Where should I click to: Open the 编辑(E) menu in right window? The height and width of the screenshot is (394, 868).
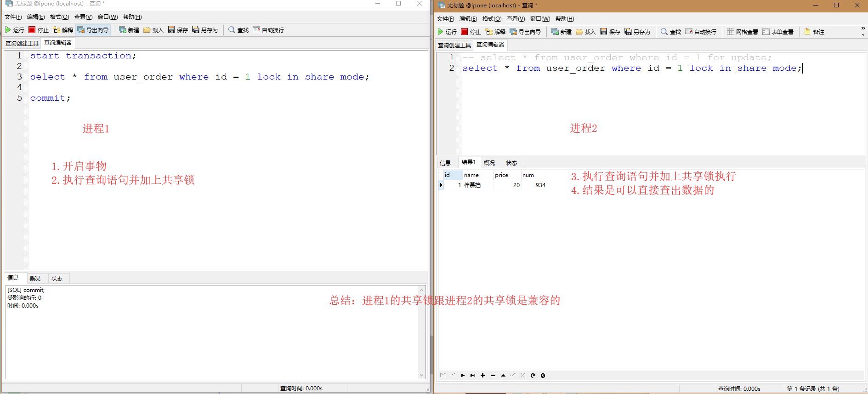click(x=468, y=19)
